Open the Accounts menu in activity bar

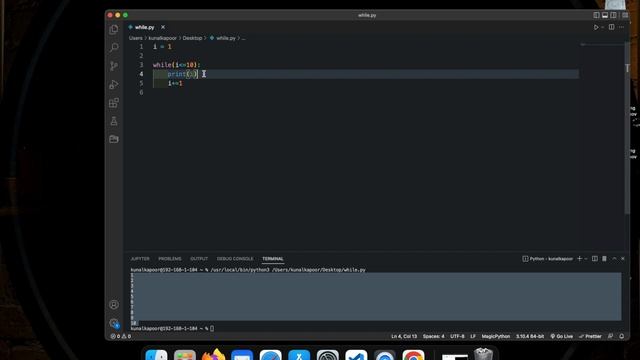[114, 304]
